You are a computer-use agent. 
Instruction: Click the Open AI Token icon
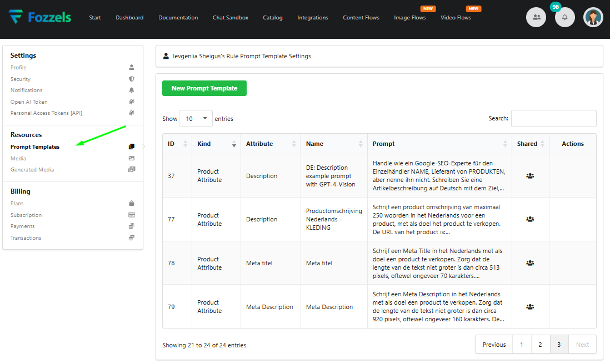pos(132,102)
